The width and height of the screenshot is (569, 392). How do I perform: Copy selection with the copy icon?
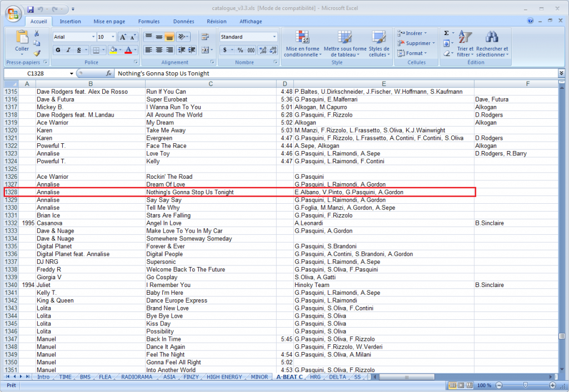(37, 43)
